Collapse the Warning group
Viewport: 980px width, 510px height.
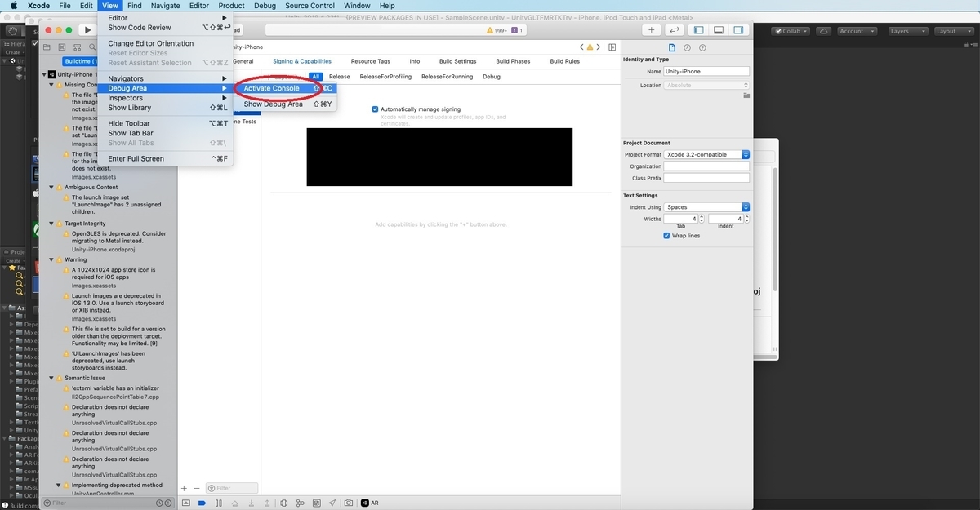tap(52, 259)
